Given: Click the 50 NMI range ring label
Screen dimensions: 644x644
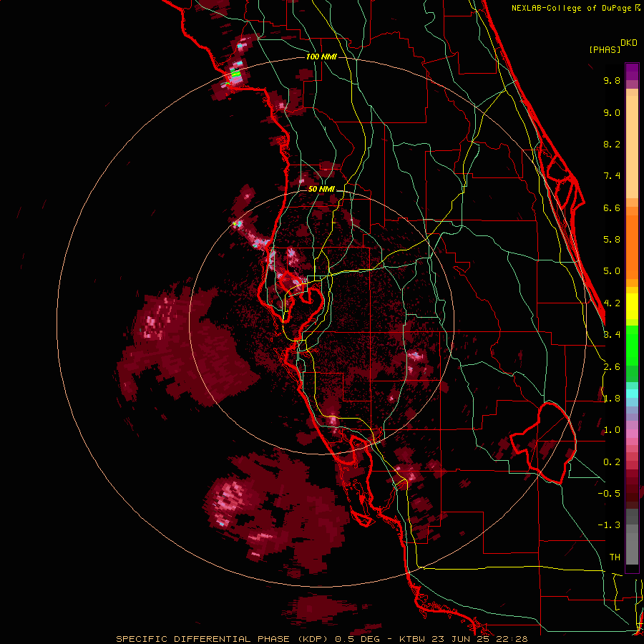Looking at the screenshot, I should tap(321, 189).
